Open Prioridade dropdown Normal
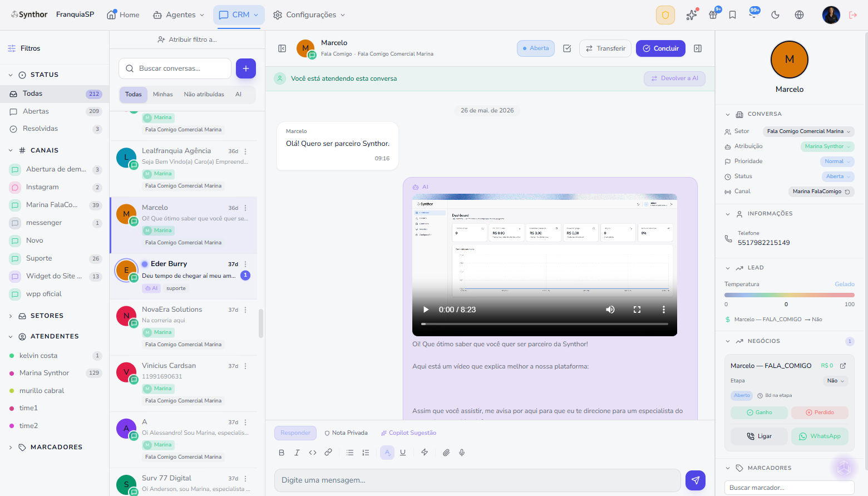Screen dimensions: 868x496 pos(837,161)
